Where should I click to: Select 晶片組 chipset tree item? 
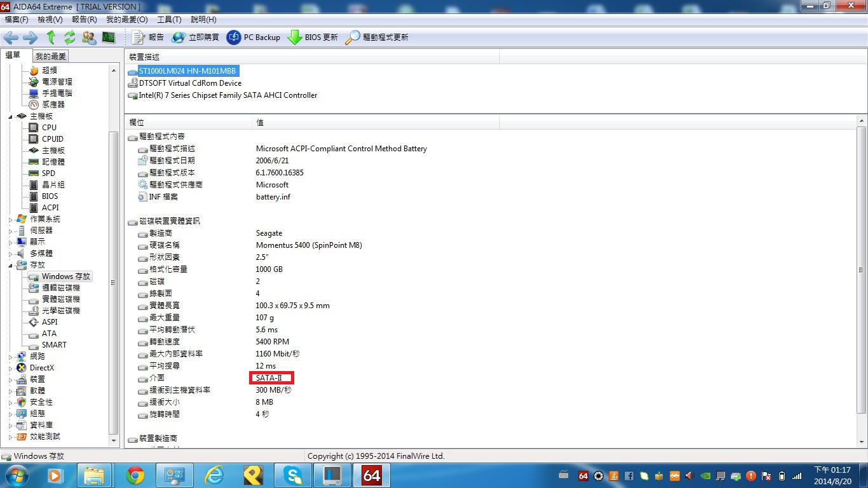[x=53, y=185]
